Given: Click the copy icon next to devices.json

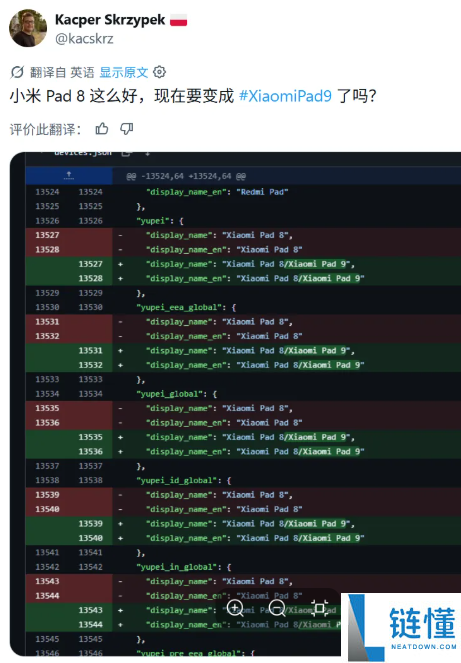Looking at the screenshot, I should pyautogui.click(x=126, y=153).
